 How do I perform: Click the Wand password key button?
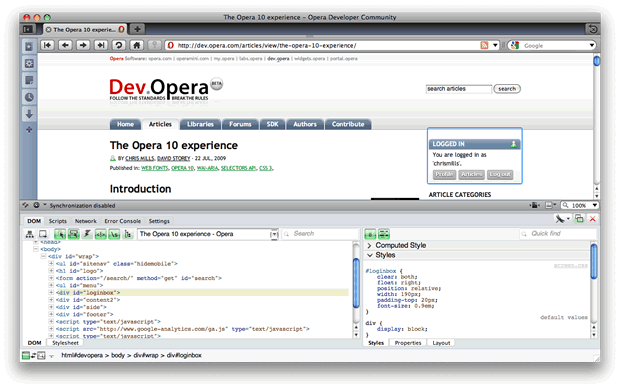pos(155,45)
